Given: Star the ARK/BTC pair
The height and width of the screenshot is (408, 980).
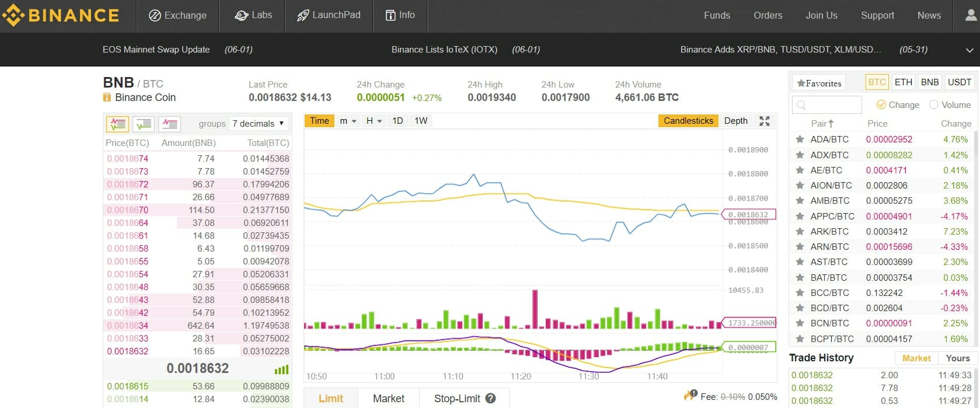Looking at the screenshot, I should [800, 231].
